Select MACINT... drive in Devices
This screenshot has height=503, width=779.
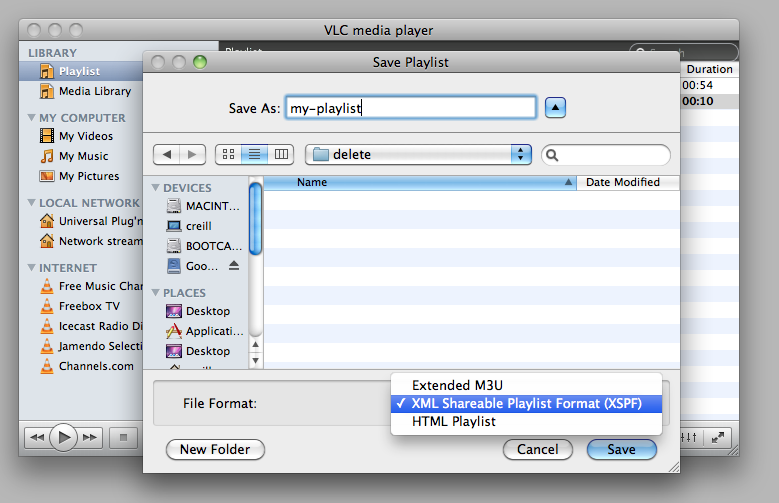[204, 206]
